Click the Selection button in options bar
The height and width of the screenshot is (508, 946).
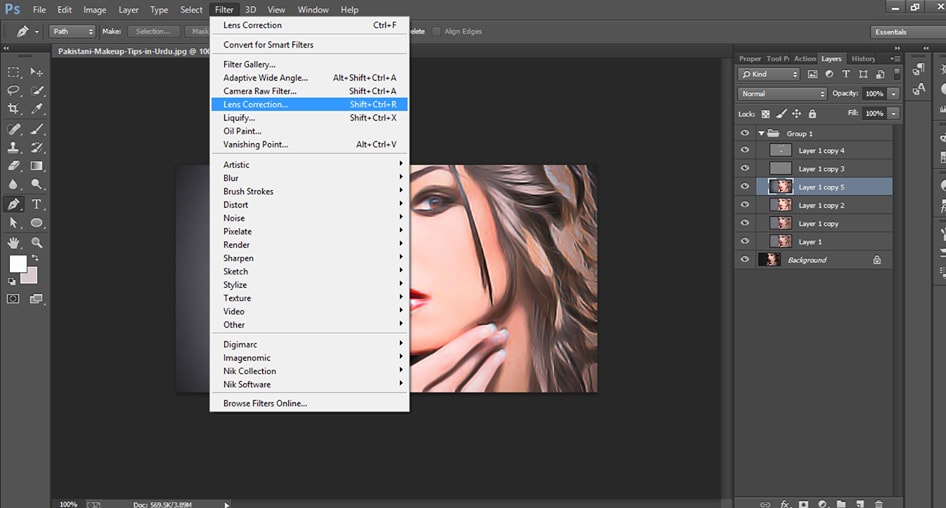tap(152, 31)
